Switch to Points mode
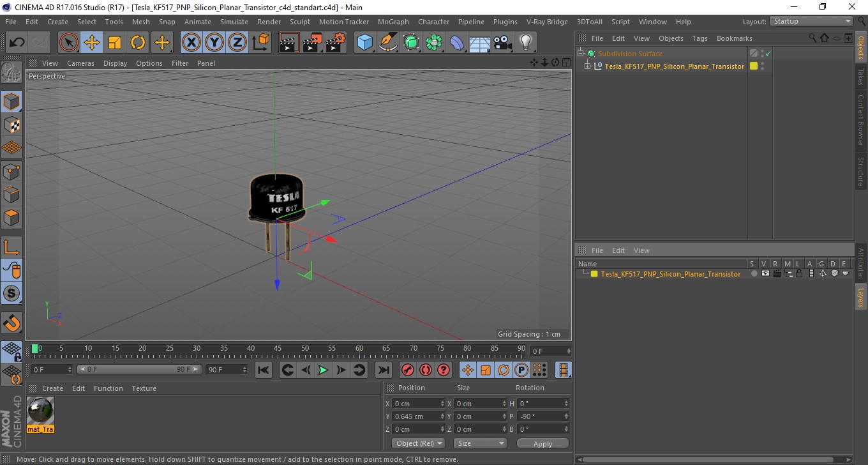 click(11, 171)
